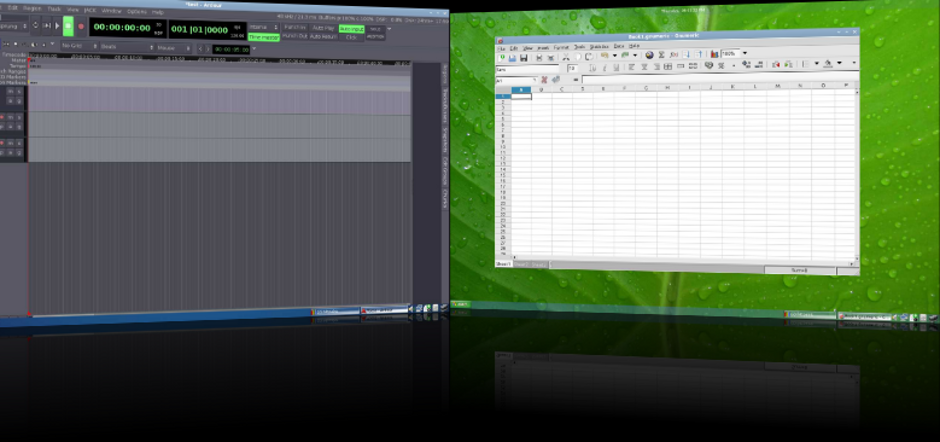Open the Chunks side tab in Ardour
This screenshot has height=442, width=940.
[445, 199]
